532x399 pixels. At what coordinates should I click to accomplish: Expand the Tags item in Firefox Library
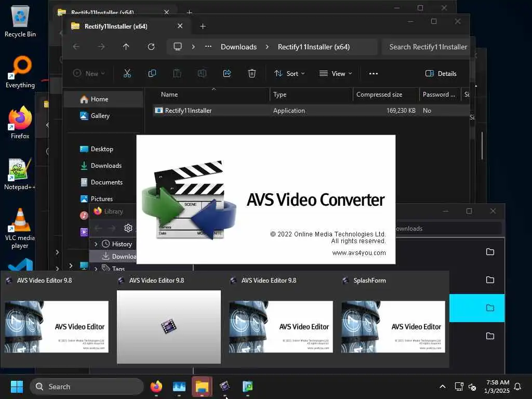pyautogui.click(x=96, y=269)
